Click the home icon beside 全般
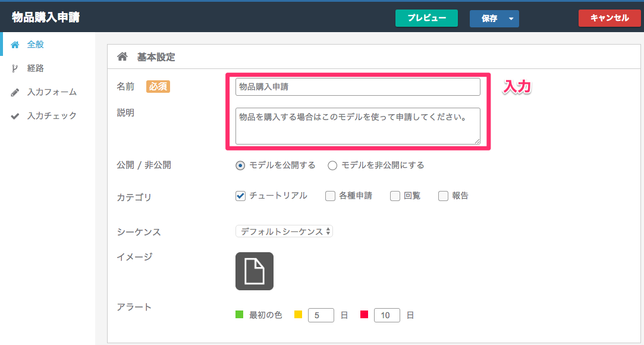The image size is (644, 345). (x=15, y=45)
